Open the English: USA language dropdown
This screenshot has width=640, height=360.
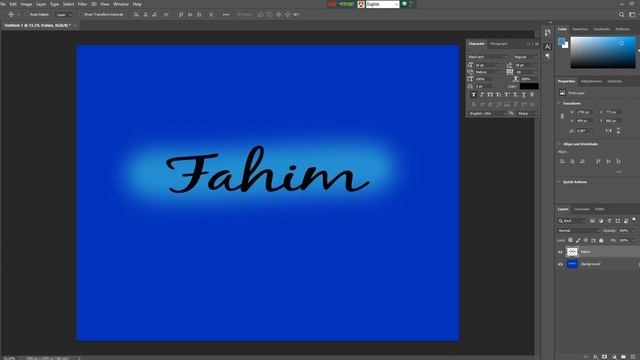click(x=487, y=113)
